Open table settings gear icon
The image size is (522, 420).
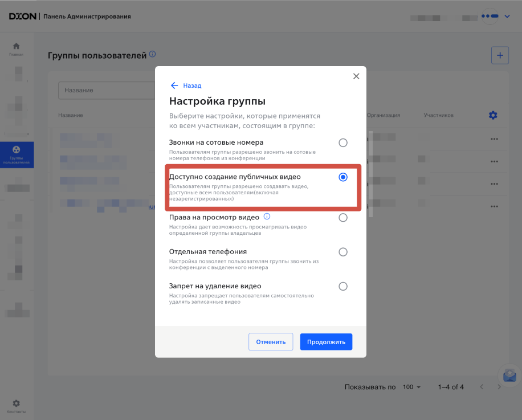493,115
